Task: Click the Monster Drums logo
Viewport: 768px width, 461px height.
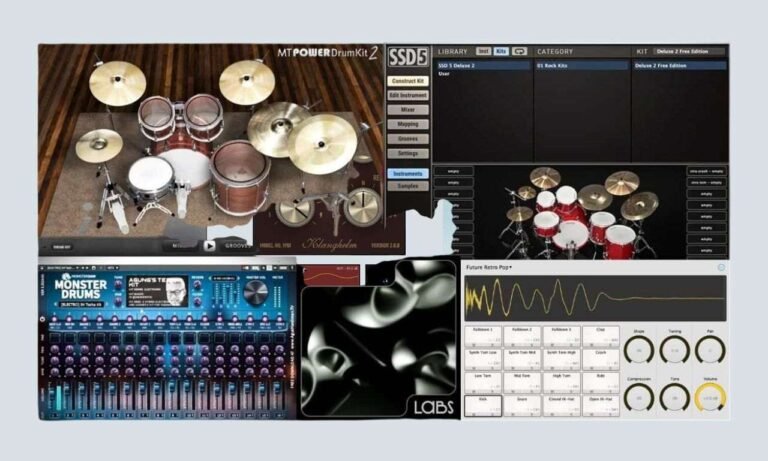Action: [80, 288]
